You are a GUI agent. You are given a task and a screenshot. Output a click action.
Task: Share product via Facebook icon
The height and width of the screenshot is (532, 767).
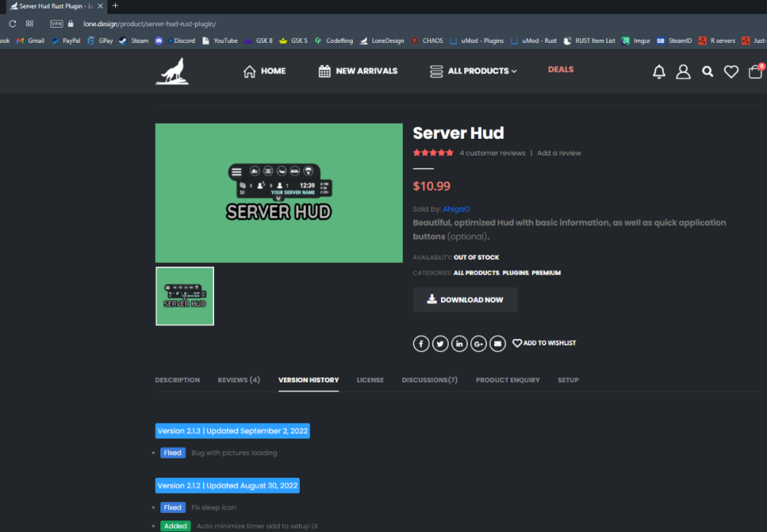pyautogui.click(x=421, y=343)
